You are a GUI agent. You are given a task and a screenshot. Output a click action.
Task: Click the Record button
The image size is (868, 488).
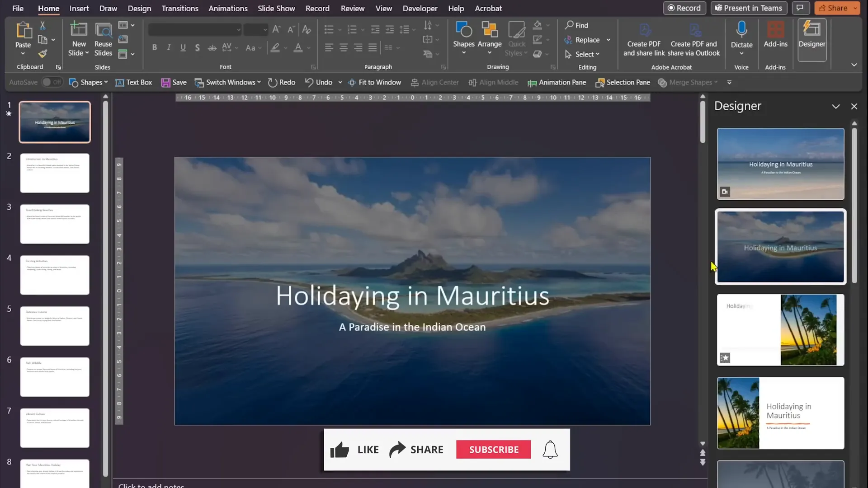pos(684,8)
